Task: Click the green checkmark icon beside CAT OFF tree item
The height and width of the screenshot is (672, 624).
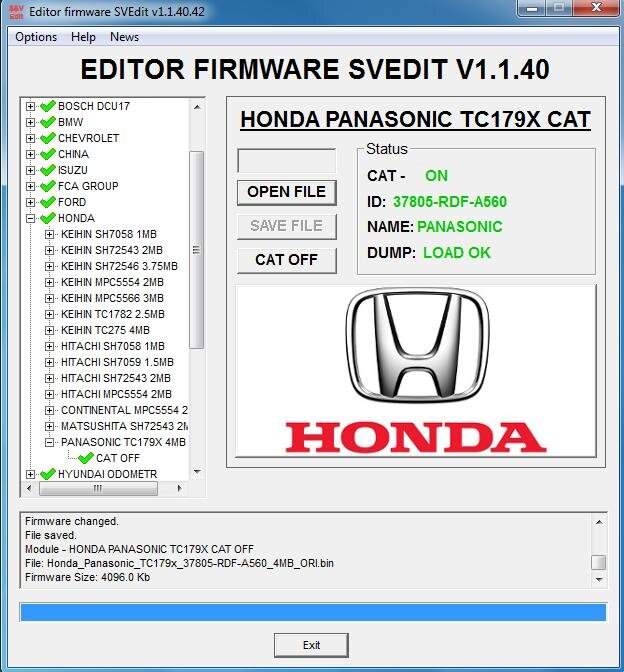Action: tap(86, 458)
